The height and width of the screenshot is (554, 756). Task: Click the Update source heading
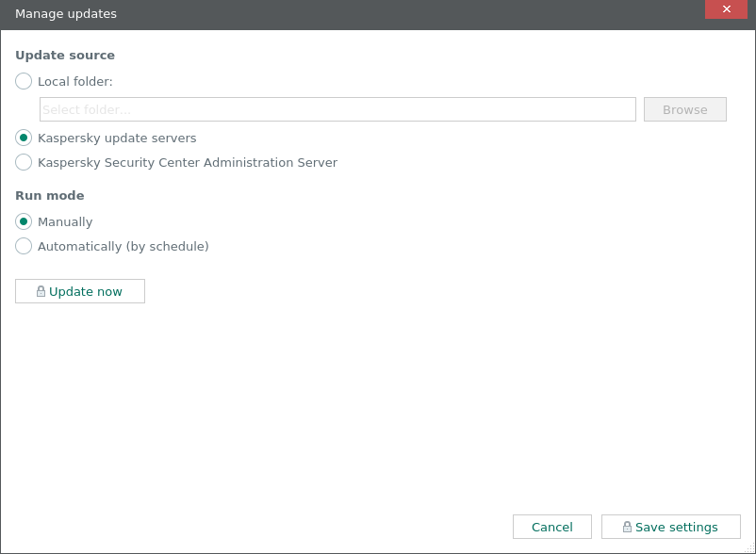pyautogui.click(x=65, y=56)
